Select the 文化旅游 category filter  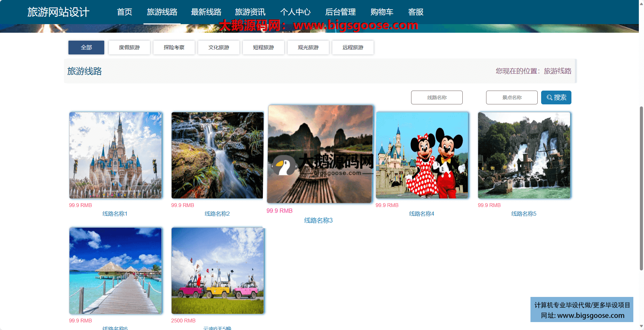point(218,48)
